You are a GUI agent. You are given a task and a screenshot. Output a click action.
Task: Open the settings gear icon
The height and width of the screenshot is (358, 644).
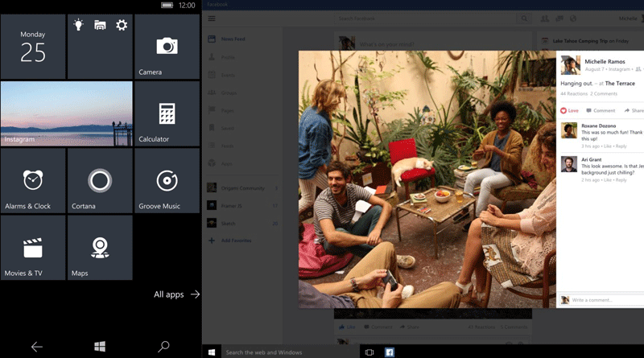[x=122, y=25]
